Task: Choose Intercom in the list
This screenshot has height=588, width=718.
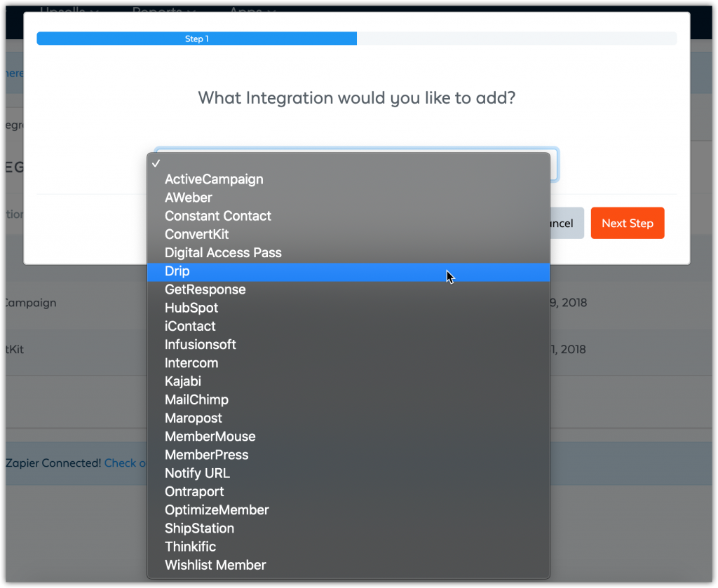Action: pos(191,363)
